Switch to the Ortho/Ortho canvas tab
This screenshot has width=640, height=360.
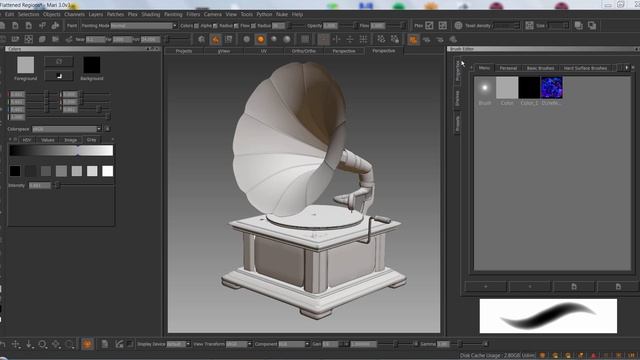pyautogui.click(x=304, y=51)
